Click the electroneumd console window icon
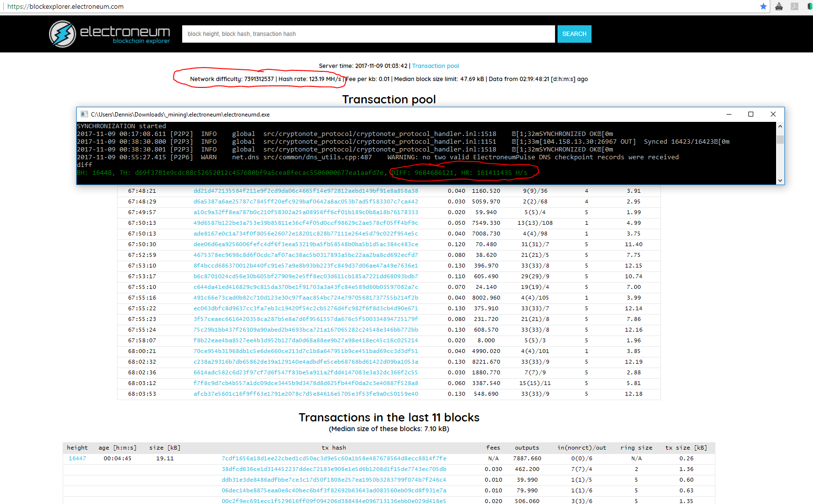 pyautogui.click(x=84, y=114)
